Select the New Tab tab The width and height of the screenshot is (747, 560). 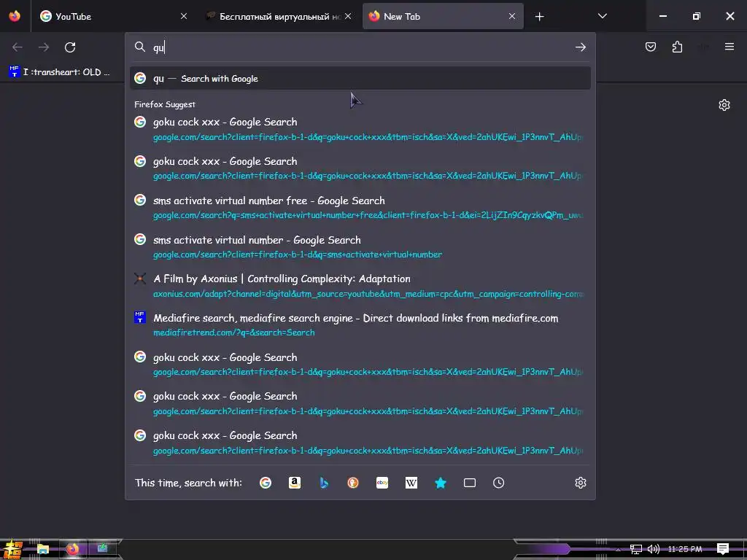443,16
